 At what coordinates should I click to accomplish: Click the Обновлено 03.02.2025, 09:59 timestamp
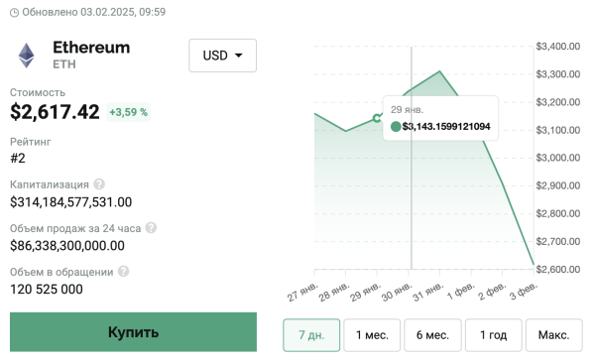pos(94,13)
